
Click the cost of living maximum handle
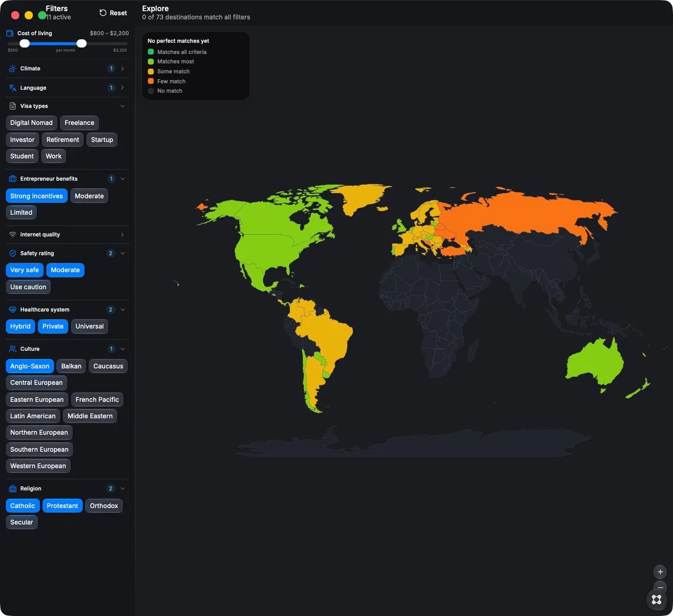point(82,43)
